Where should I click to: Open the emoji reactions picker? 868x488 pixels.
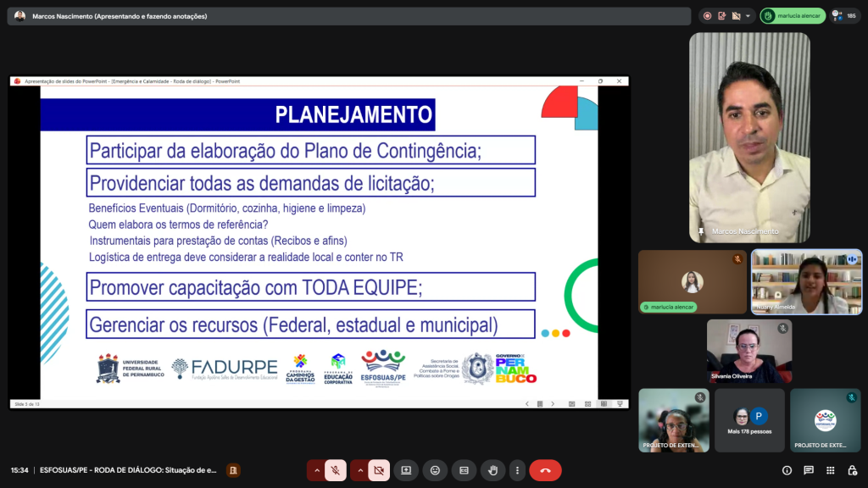[x=435, y=470]
